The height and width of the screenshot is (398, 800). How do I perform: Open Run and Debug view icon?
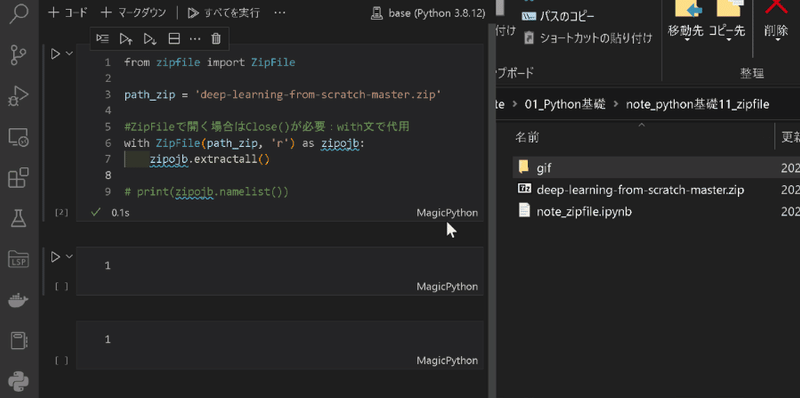pyautogui.click(x=19, y=96)
